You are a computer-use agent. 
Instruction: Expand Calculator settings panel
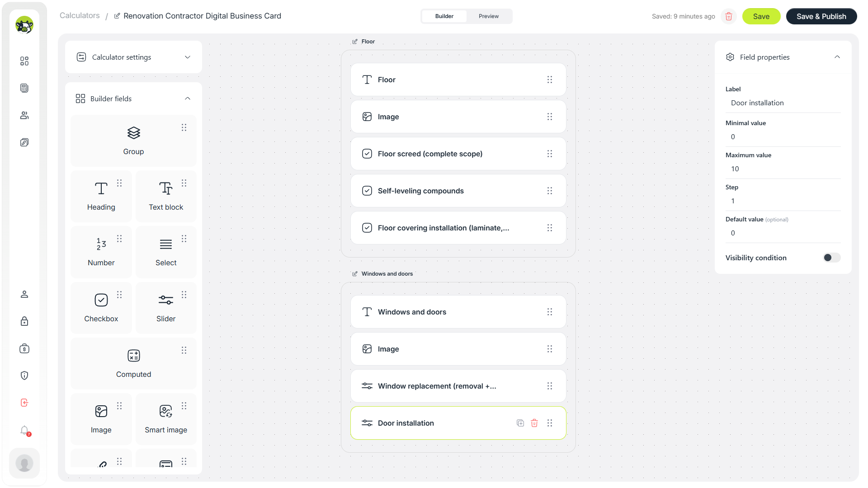coord(133,57)
